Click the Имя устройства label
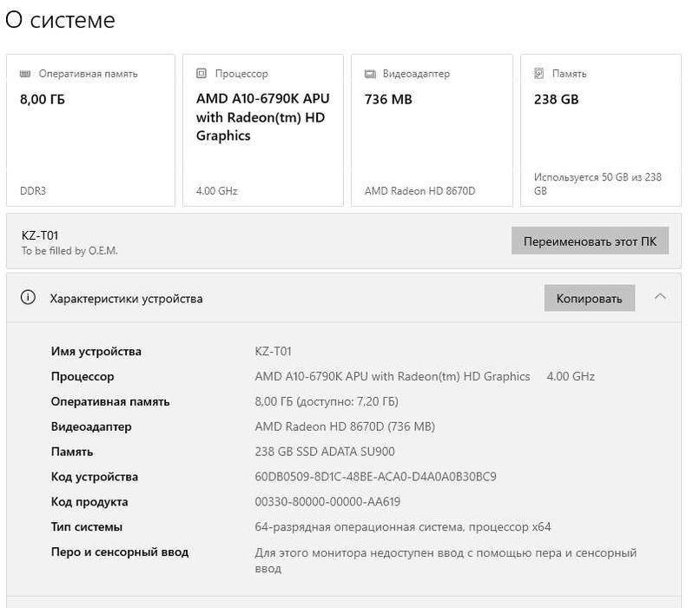This screenshot has height=608, width=700. pos(96,351)
